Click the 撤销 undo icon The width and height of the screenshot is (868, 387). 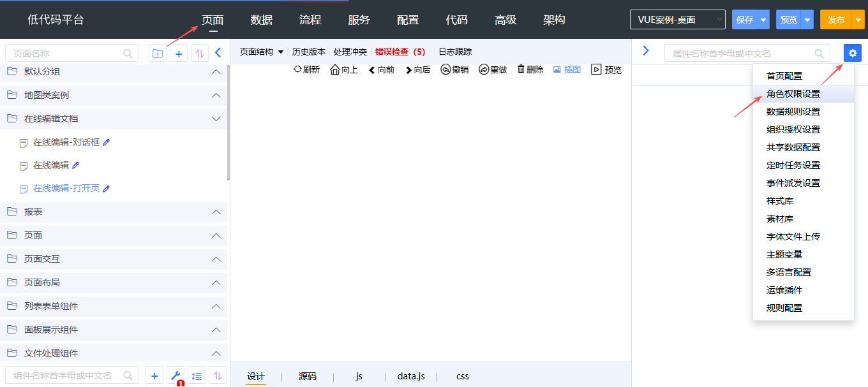coord(445,69)
